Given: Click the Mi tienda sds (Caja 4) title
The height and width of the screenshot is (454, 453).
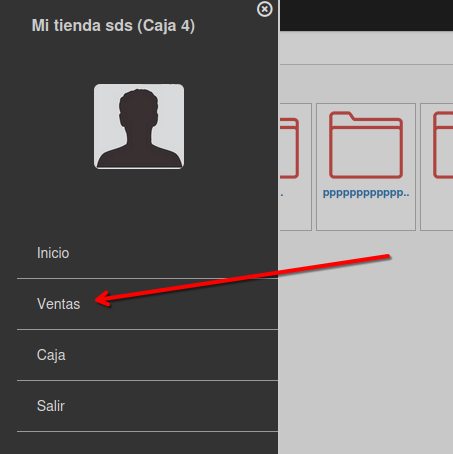Looking at the screenshot, I should [113, 26].
